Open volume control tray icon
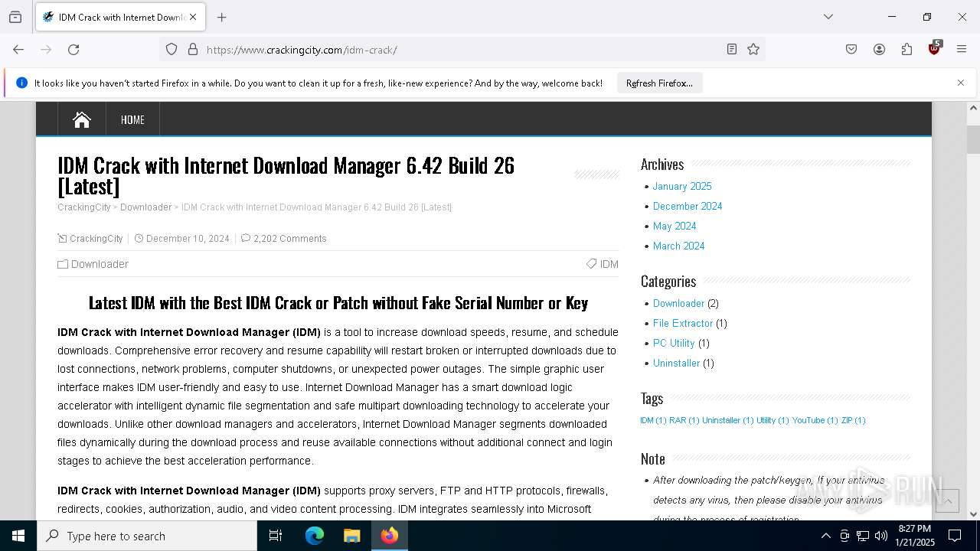The height and width of the screenshot is (551, 980). 881,536
